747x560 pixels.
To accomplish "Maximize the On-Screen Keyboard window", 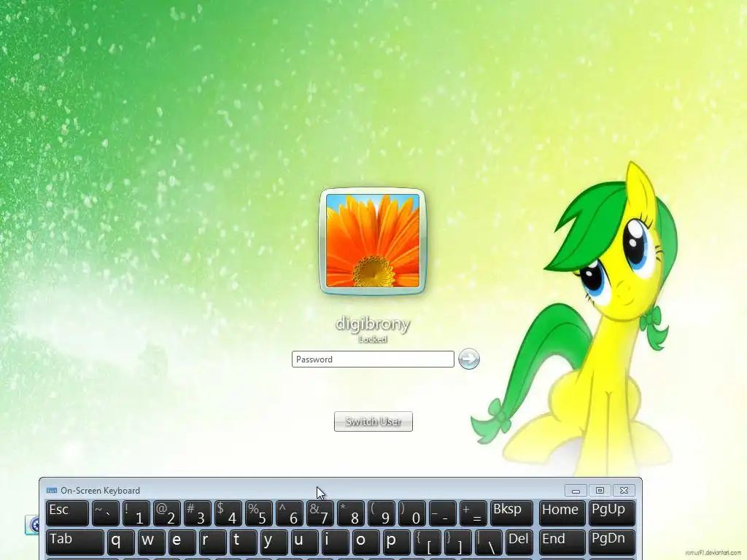I will 600,491.
